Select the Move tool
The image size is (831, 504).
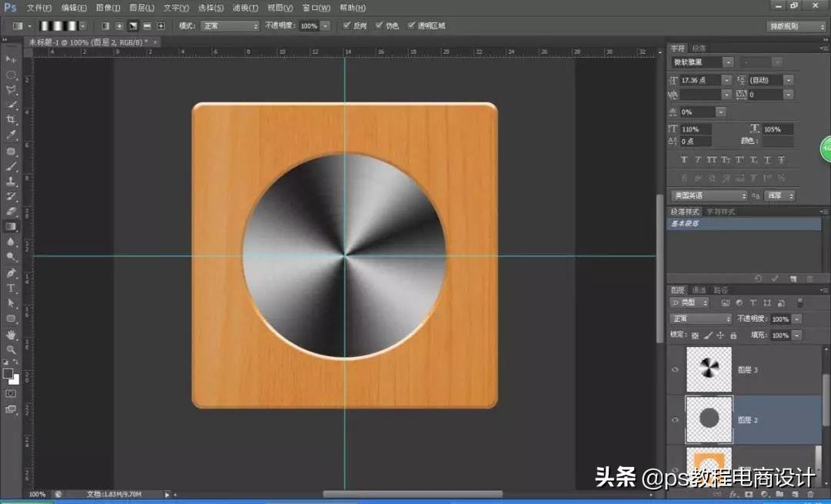coord(11,60)
